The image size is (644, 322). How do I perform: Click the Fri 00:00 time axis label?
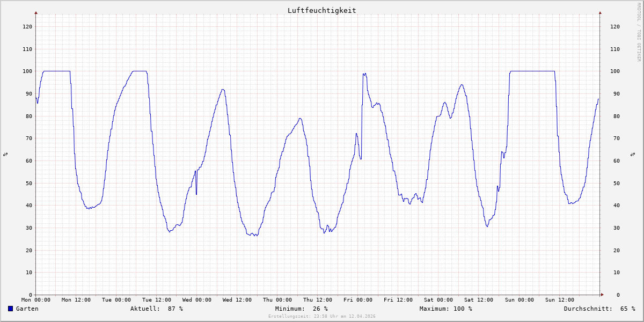[x=358, y=300]
